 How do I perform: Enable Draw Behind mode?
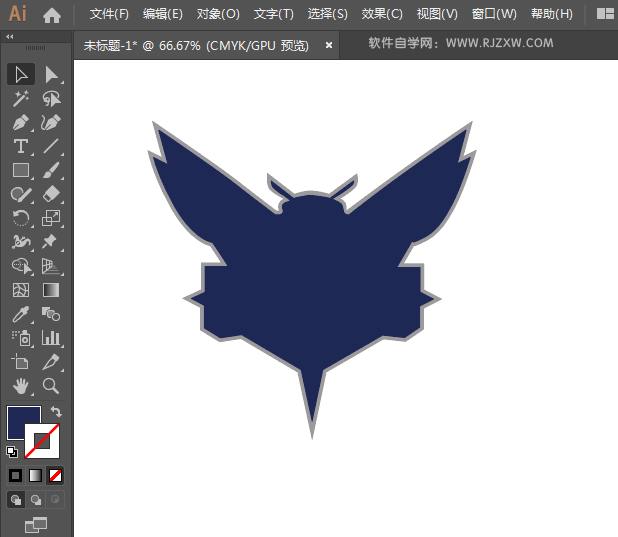coord(36,500)
